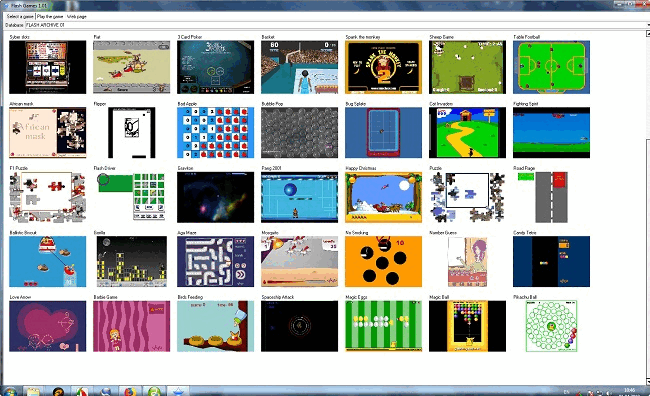Select the Candy Tetris game thumbnail

[551, 262]
